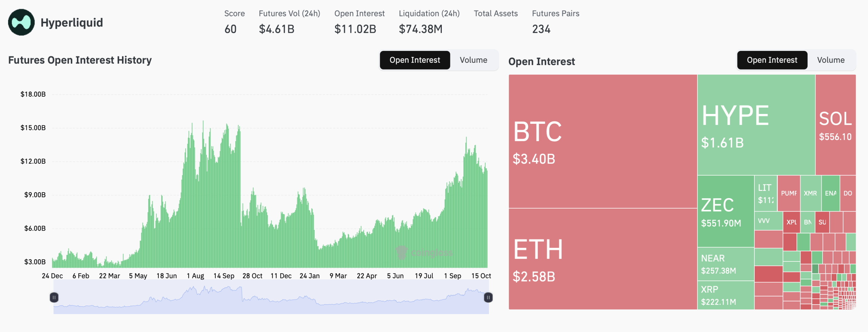Image resolution: width=868 pixels, height=332 pixels.
Task: Click the Score value 60
Action: [230, 29]
